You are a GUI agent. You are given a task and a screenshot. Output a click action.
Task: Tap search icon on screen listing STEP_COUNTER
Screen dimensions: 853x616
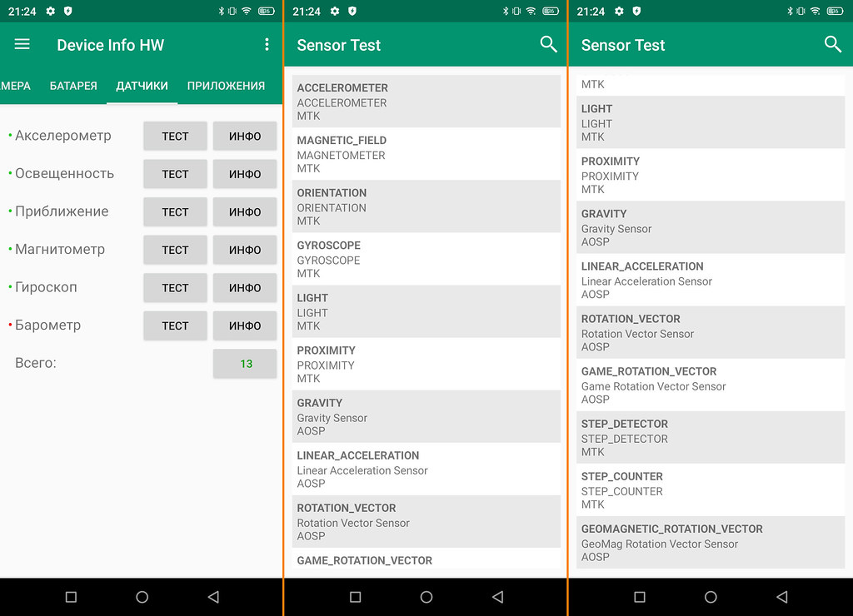(832, 45)
